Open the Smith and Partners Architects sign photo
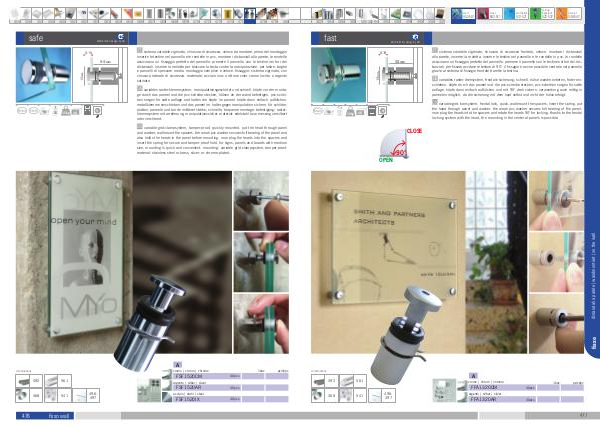Image resolution: width=600 pixels, height=426 pixels. click(419, 262)
